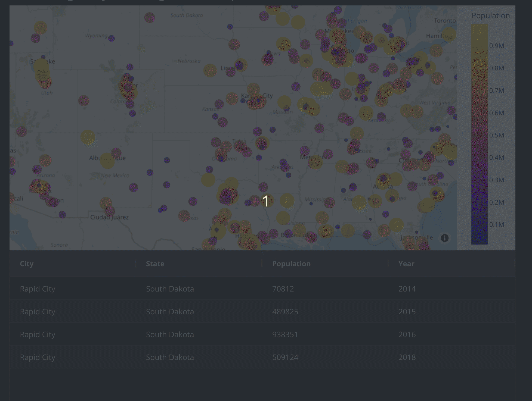This screenshot has width=532, height=401.
Task: Click the 509124 population cell
Action: (x=285, y=357)
